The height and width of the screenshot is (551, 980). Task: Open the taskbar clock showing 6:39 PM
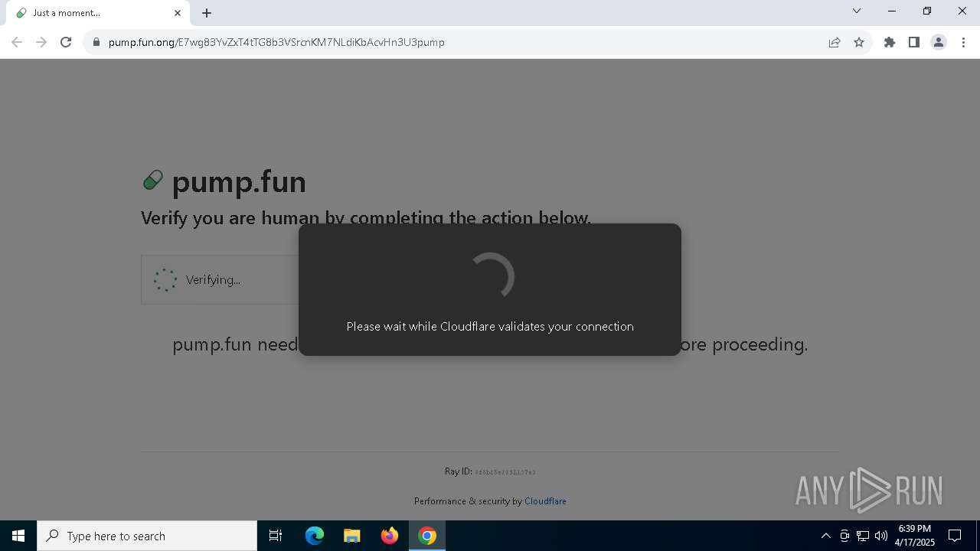click(x=915, y=536)
